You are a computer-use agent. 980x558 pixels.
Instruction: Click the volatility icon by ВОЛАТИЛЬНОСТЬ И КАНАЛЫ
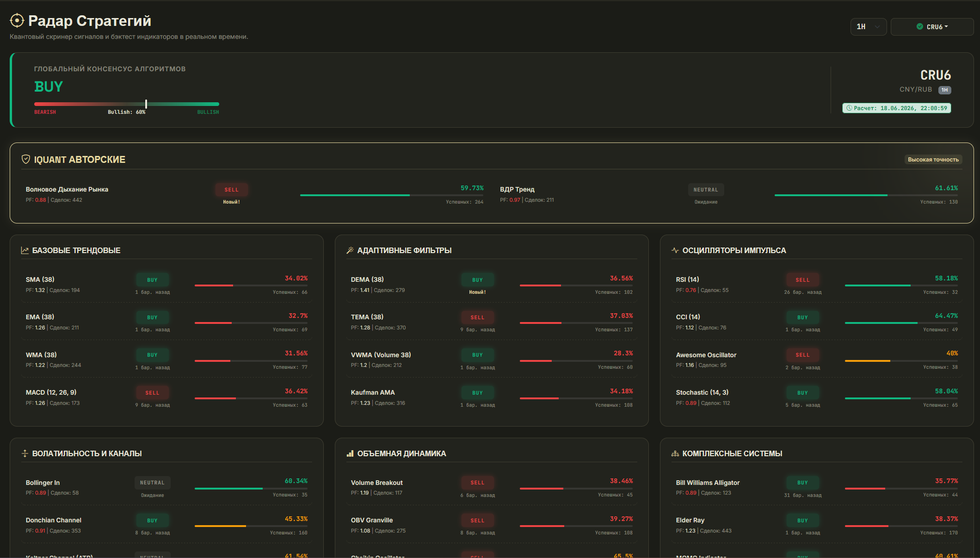[25, 453]
